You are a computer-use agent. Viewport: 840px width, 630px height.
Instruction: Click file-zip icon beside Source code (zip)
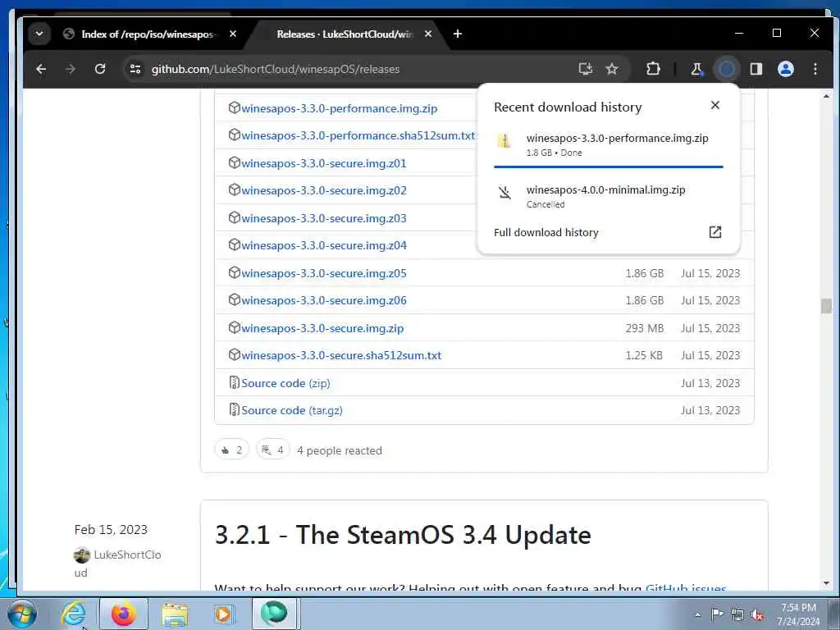click(234, 382)
